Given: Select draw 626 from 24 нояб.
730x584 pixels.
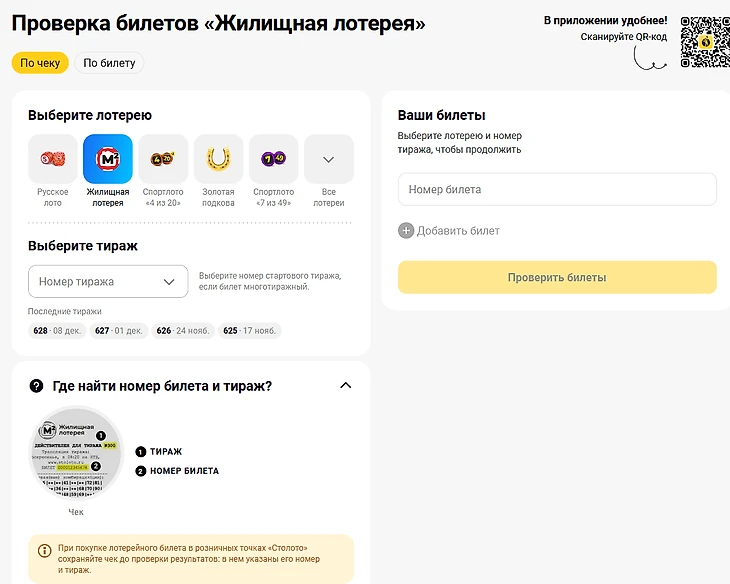Looking at the screenshot, I should (183, 331).
